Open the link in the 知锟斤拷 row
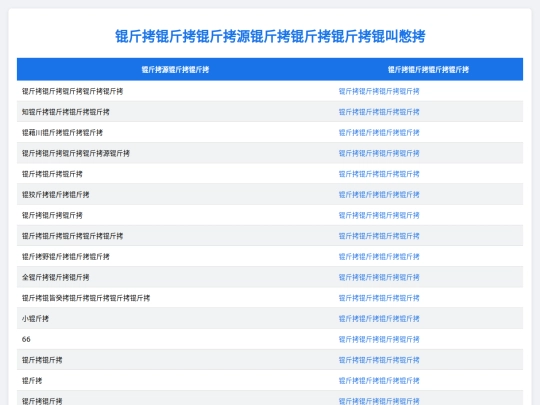Image resolution: width=540 pixels, height=405 pixels. tap(379, 112)
